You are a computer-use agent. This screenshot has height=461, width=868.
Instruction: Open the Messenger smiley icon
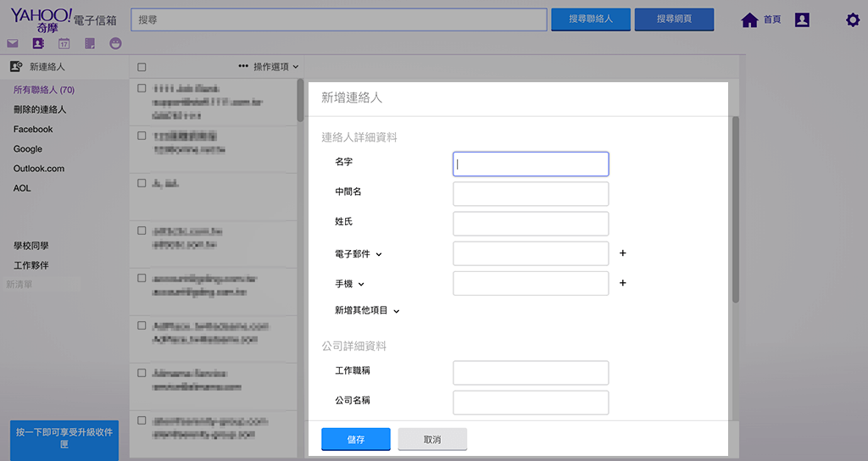[115, 43]
